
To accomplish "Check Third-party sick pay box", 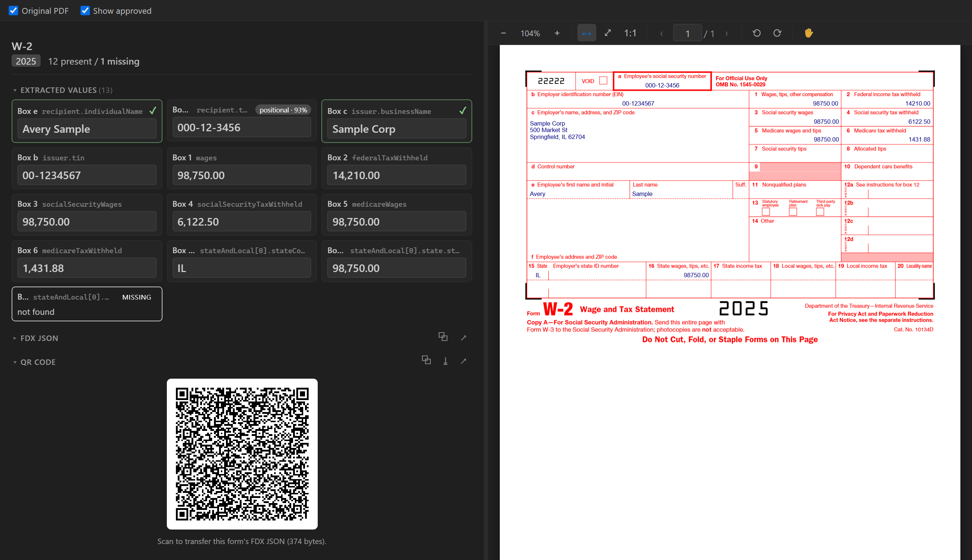I will 820,212.
